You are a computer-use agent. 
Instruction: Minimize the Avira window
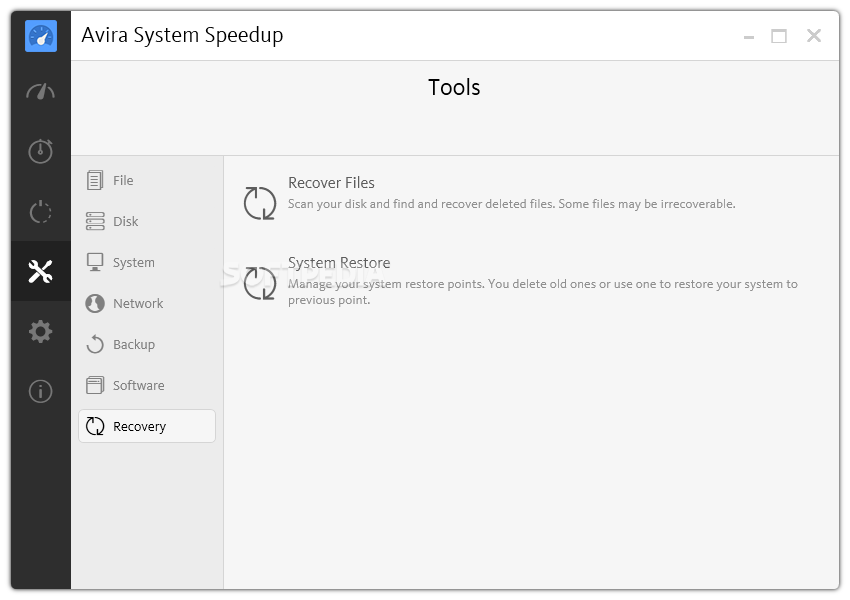coord(749,36)
